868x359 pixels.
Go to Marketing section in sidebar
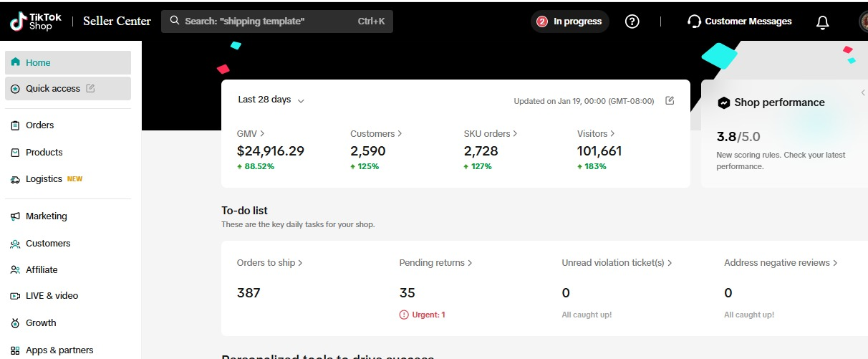[46, 216]
